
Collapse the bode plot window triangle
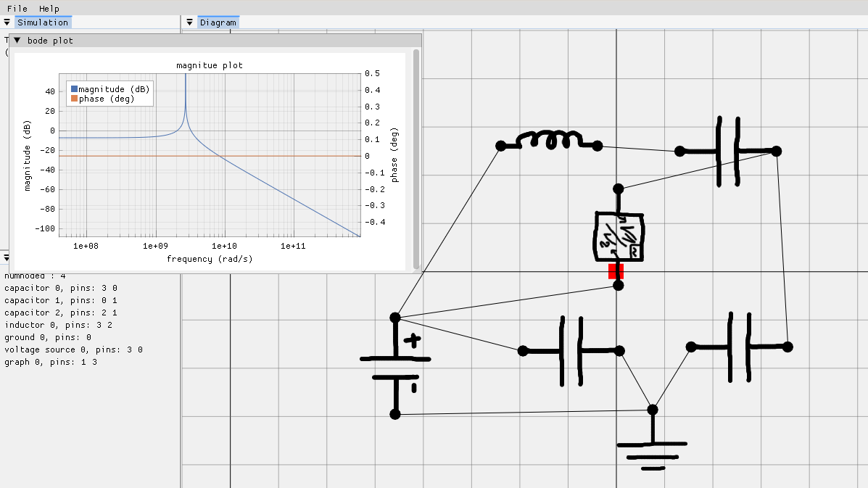click(x=17, y=41)
